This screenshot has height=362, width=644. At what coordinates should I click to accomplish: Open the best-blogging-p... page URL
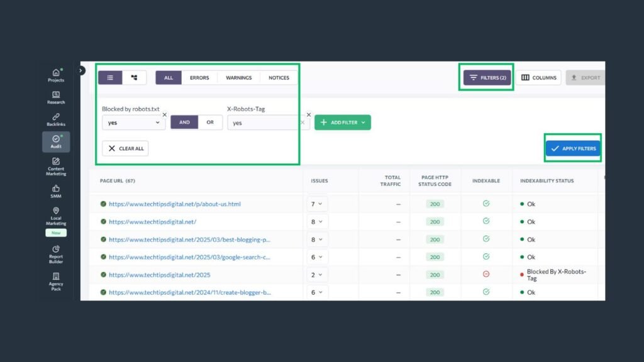189,239
